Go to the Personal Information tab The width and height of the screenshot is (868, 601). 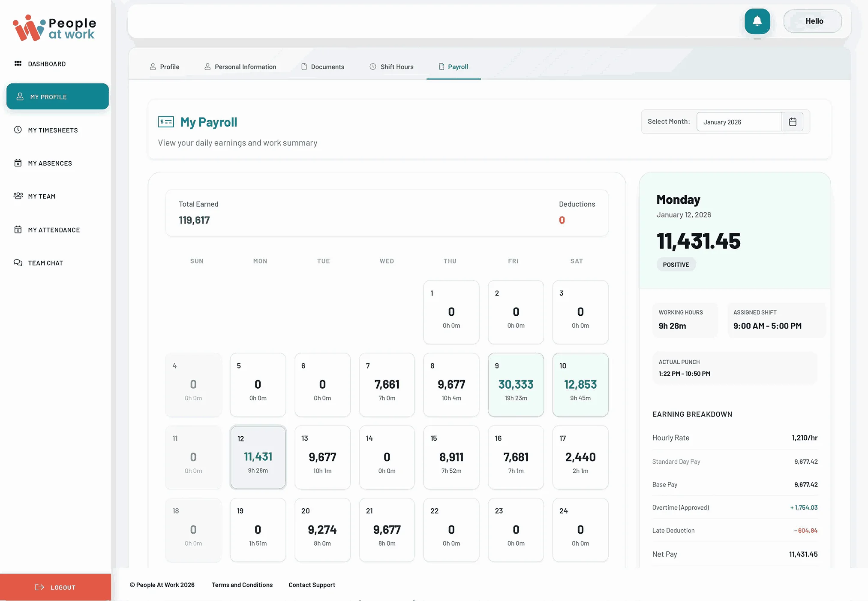click(240, 67)
